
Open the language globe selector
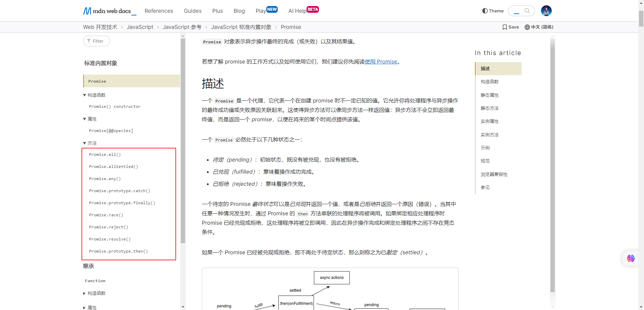coord(527,27)
